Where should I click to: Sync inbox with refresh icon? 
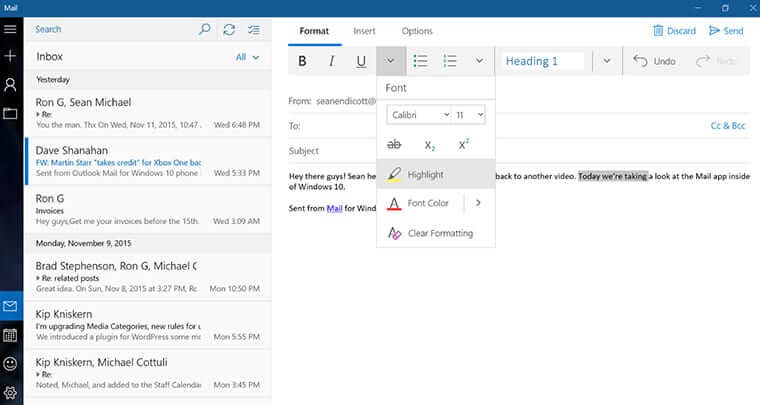pyautogui.click(x=229, y=30)
